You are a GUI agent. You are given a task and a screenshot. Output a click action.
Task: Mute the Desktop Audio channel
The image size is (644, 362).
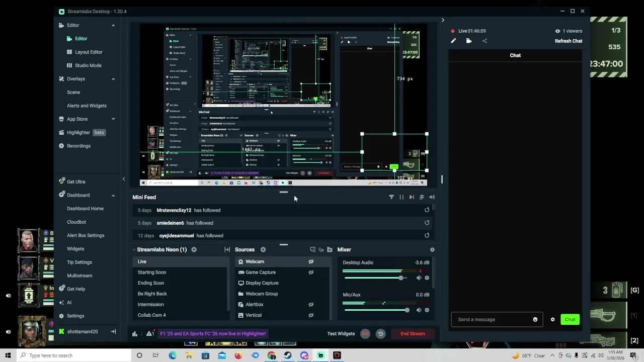click(x=419, y=278)
